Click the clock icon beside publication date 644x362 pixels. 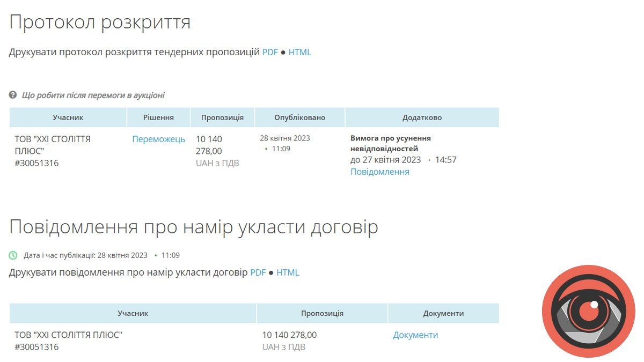tap(14, 255)
